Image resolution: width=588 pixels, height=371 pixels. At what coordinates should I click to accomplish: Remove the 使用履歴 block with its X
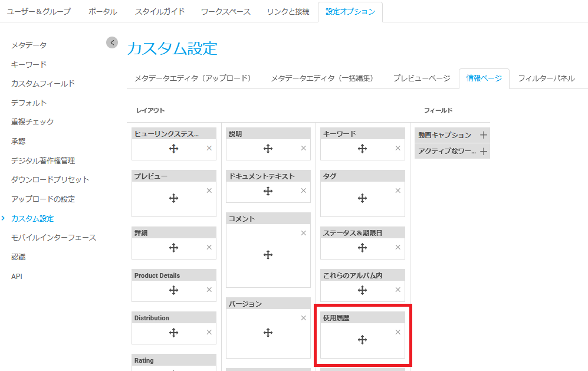(398, 332)
